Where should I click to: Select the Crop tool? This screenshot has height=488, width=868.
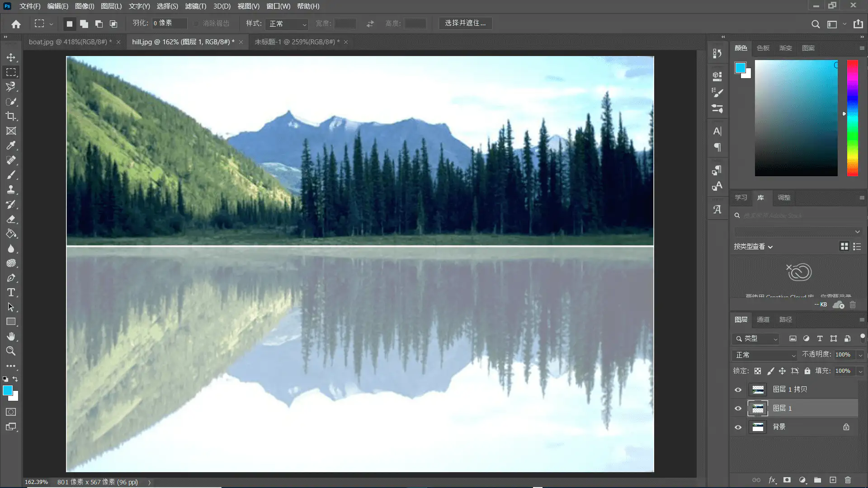(11, 116)
